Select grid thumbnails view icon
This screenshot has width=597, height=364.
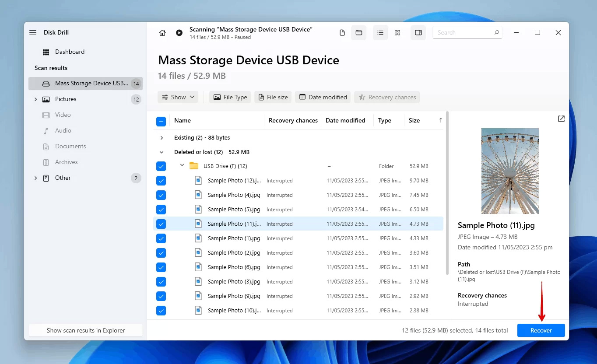(397, 33)
